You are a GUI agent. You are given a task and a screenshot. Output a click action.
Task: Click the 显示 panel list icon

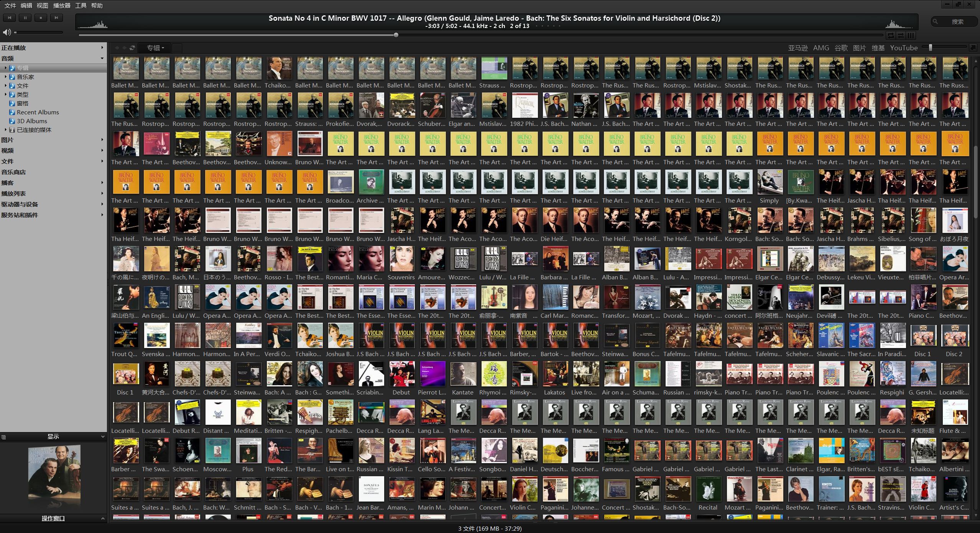tap(4, 437)
